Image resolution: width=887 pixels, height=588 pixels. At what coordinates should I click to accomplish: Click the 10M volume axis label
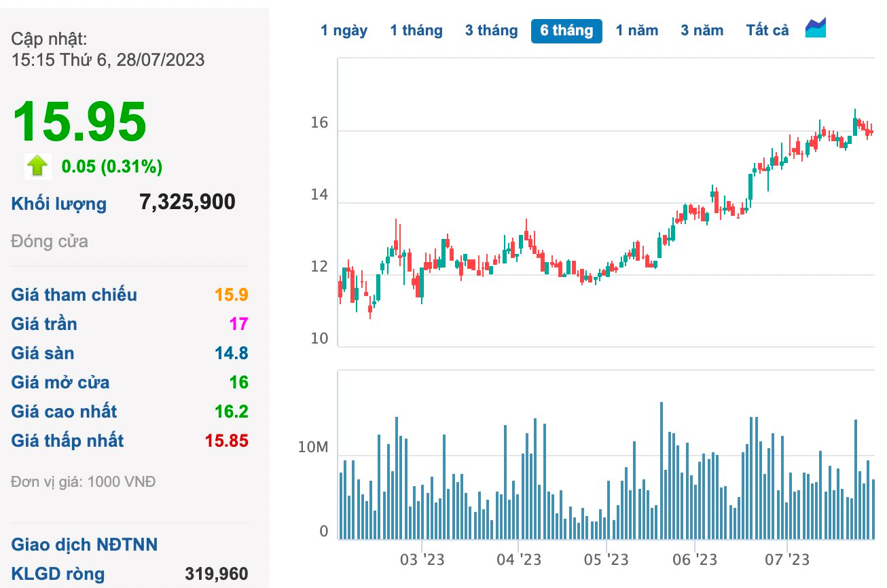click(x=314, y=448)
